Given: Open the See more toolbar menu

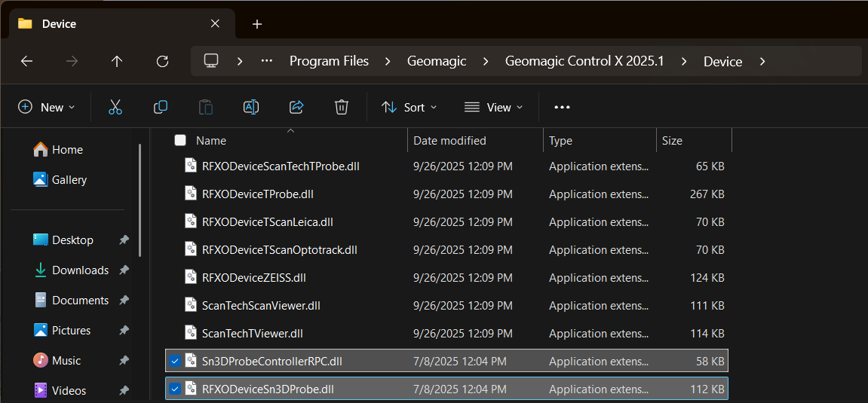Looking at the screenshot, I should point(562,107).
